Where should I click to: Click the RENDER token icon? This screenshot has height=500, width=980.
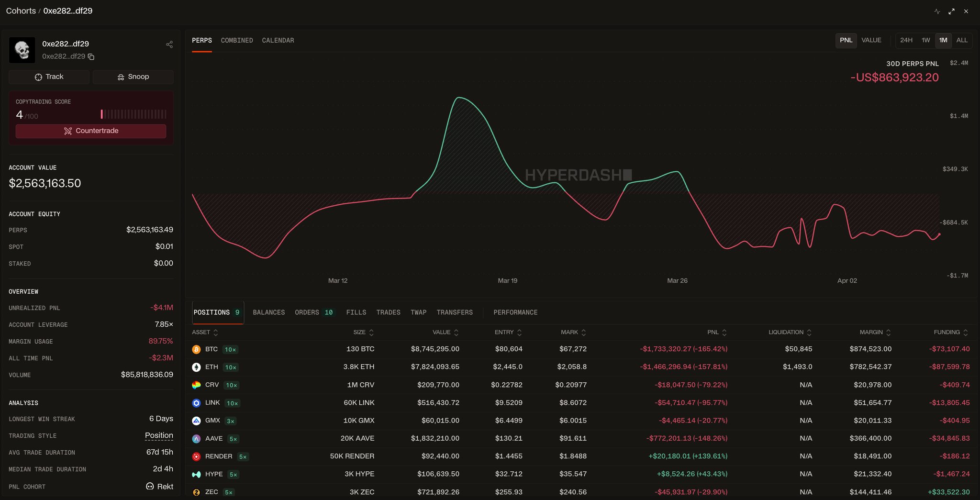coord(196,457)
